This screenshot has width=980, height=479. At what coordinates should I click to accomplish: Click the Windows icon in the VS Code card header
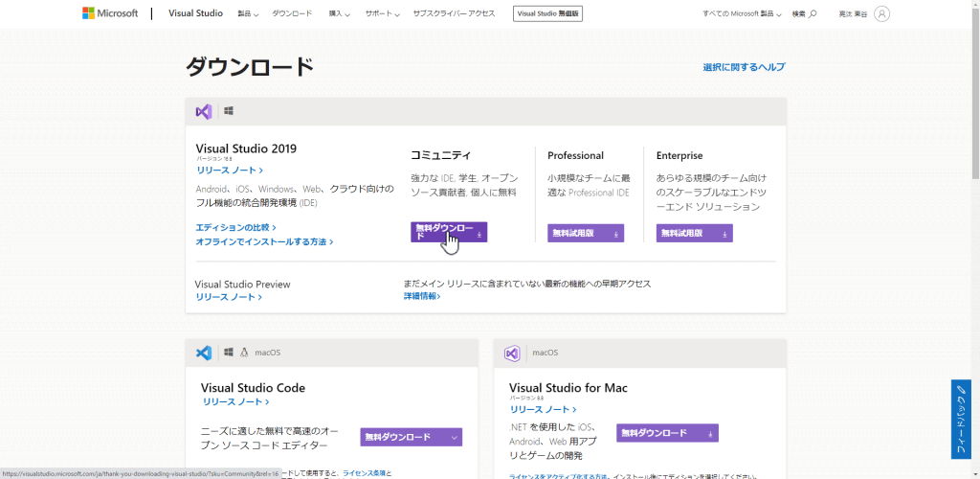[229, 352]
